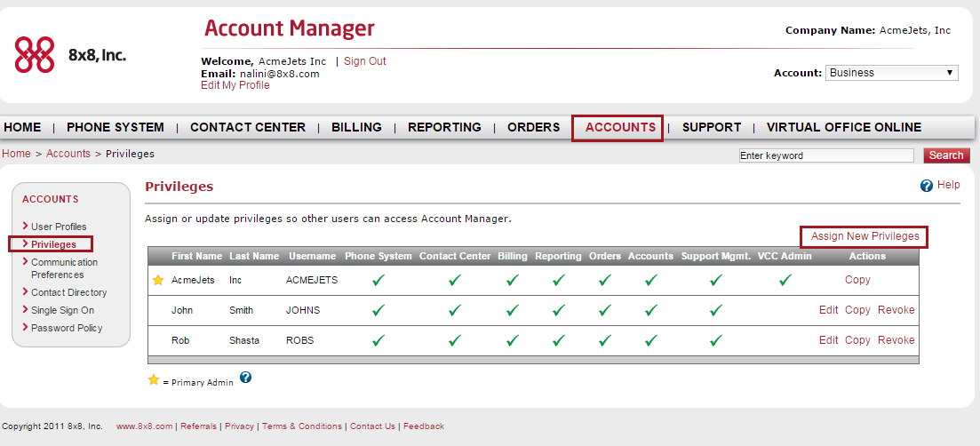
Task: Open Contact Directory in sidebar
Action: click(68, 292)
